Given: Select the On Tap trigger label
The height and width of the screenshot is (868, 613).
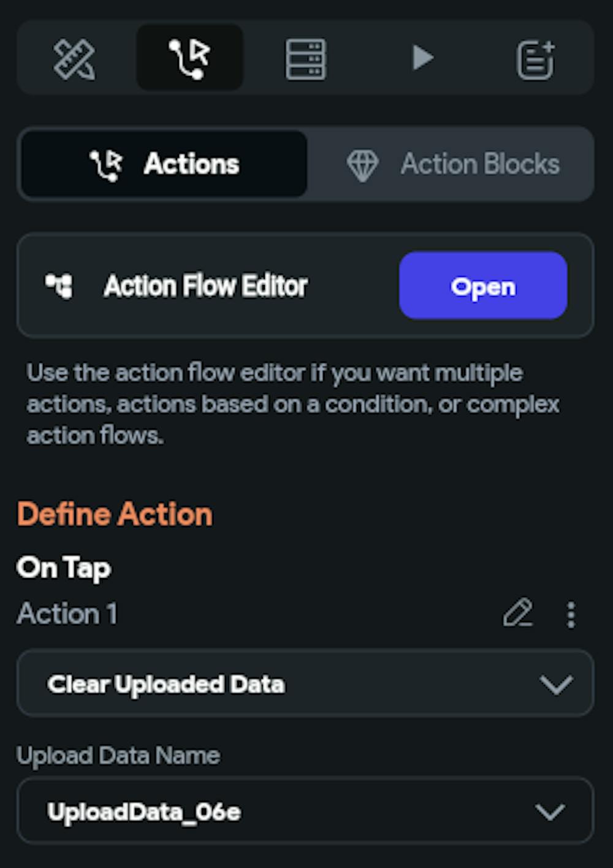Looking at the screenshot, I should [x=64, y=568].
